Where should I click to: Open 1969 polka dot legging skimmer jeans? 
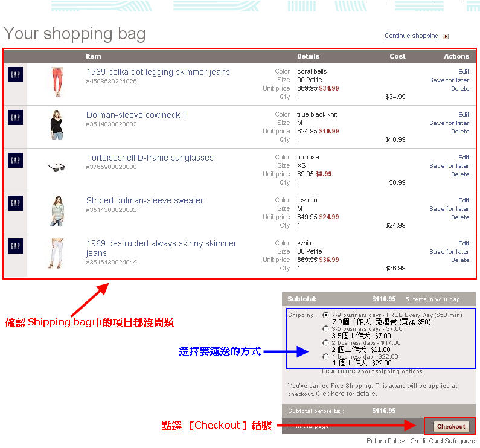pos(158,72)
